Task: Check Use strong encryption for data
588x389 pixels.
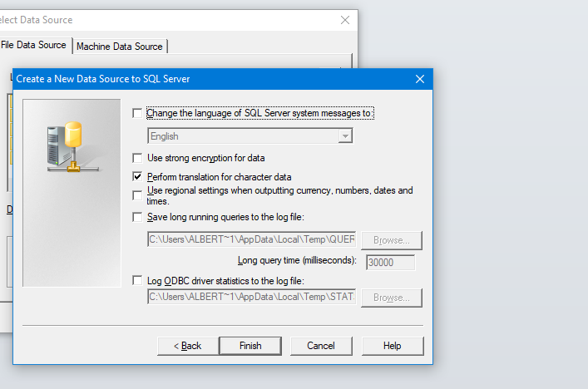Action: (x=137, y=158)
